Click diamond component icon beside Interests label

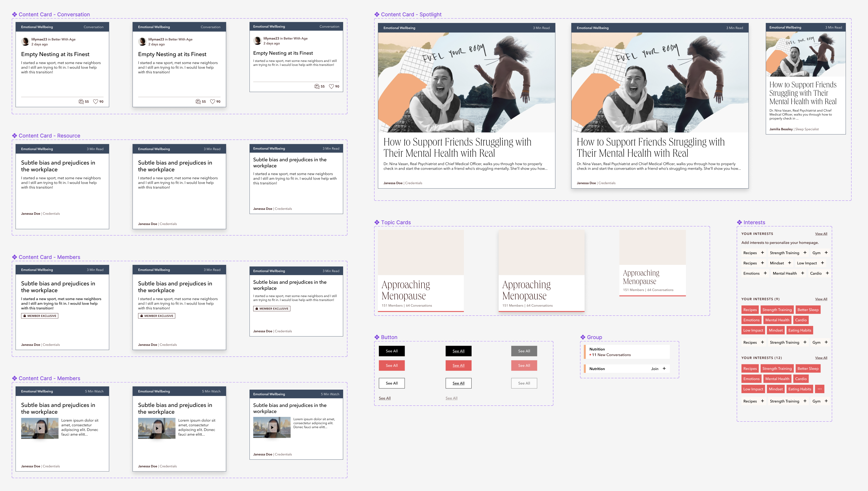[x=739, y=222]
